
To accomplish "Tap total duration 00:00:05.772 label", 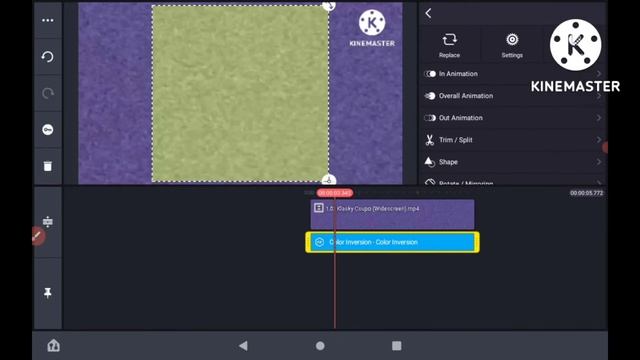I will (587, 193).
